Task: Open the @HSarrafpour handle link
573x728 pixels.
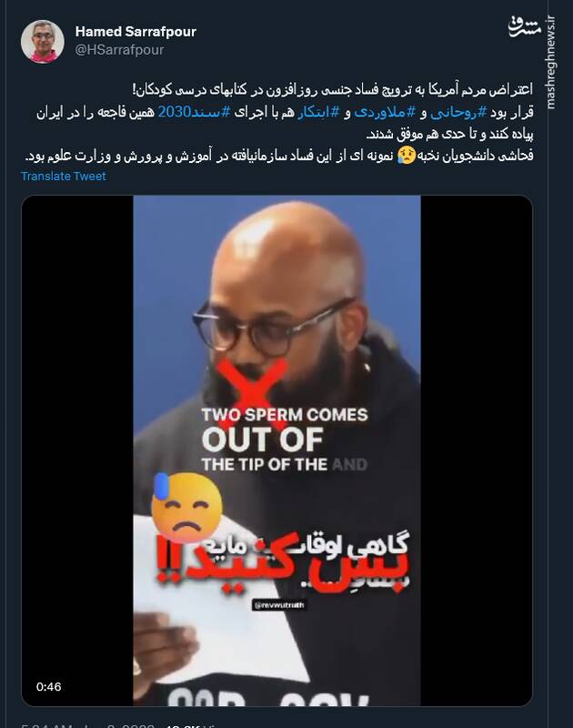Action: (119, 50)
